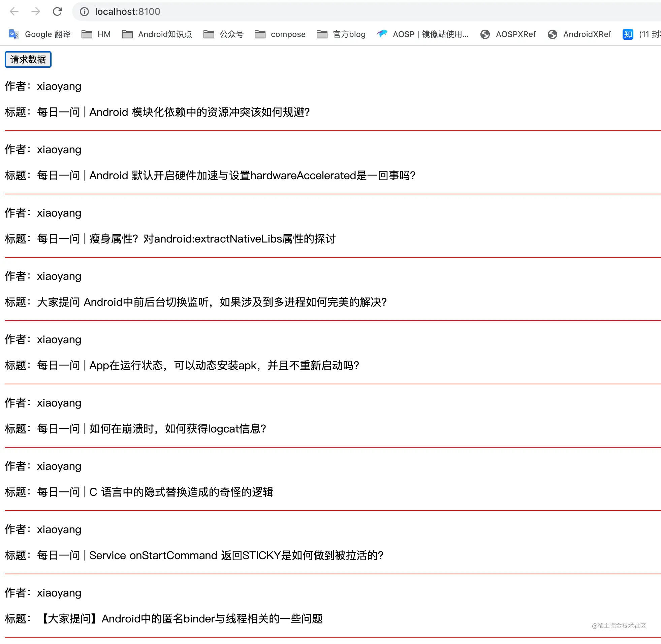Click the title about android:extractNativeLibs属性
The image size is (661, 644).
[170, 238]
